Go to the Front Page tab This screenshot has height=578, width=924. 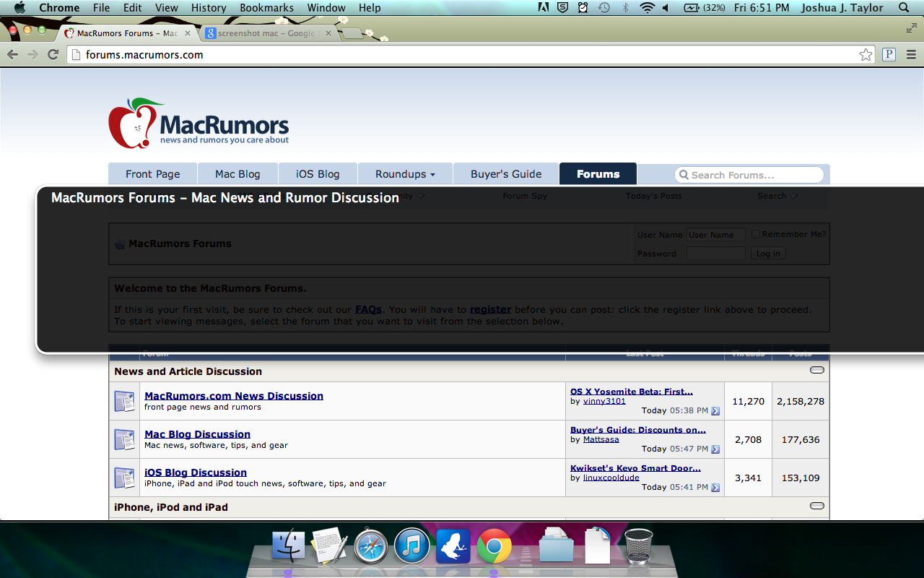(152, 174)
